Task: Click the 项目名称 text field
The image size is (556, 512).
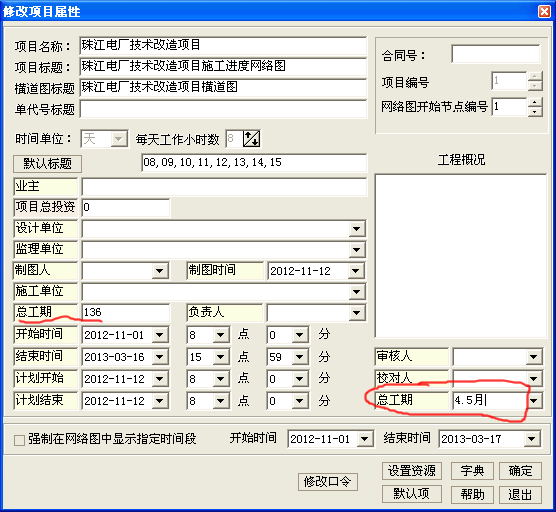Action: point(223,45)
